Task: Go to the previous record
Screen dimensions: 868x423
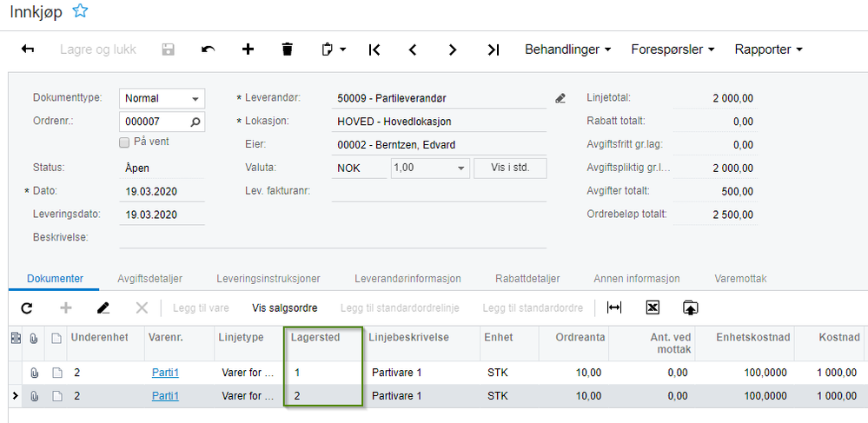Action: [x=413, y=50]
